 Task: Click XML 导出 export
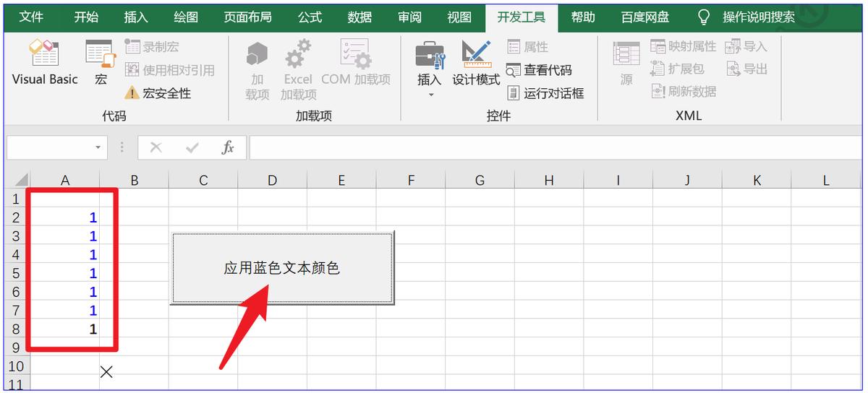(746, 69)
